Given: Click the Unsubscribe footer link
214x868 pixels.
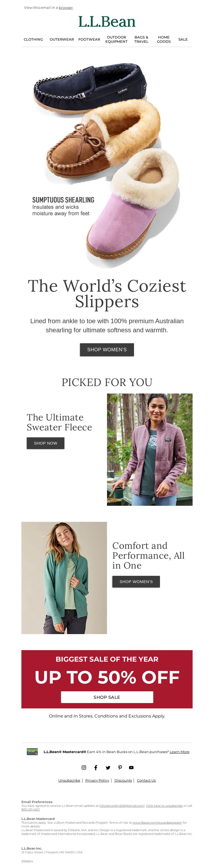Looking at the screenshot, I should [69, 780].
